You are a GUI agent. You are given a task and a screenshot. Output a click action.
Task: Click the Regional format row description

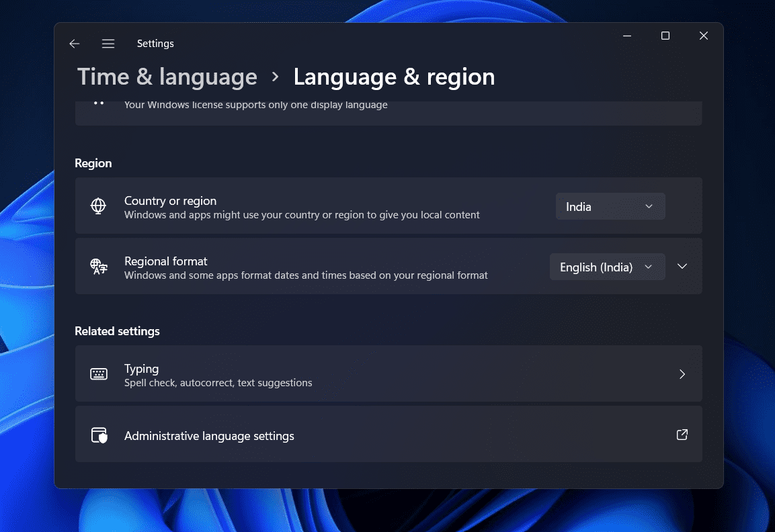click(x=306, y=275)
